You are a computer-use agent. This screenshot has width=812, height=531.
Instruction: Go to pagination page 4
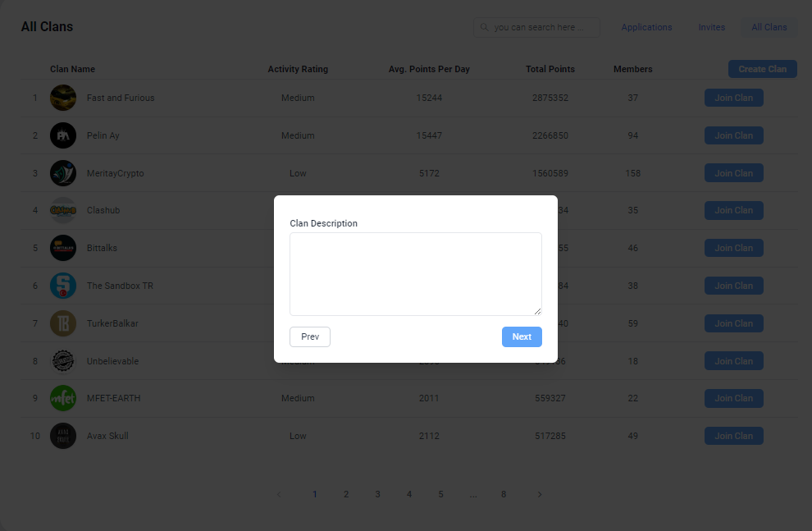pos(409,494)
